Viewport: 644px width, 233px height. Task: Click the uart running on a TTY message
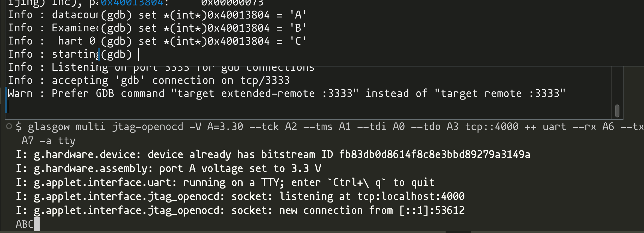[225, 182]
